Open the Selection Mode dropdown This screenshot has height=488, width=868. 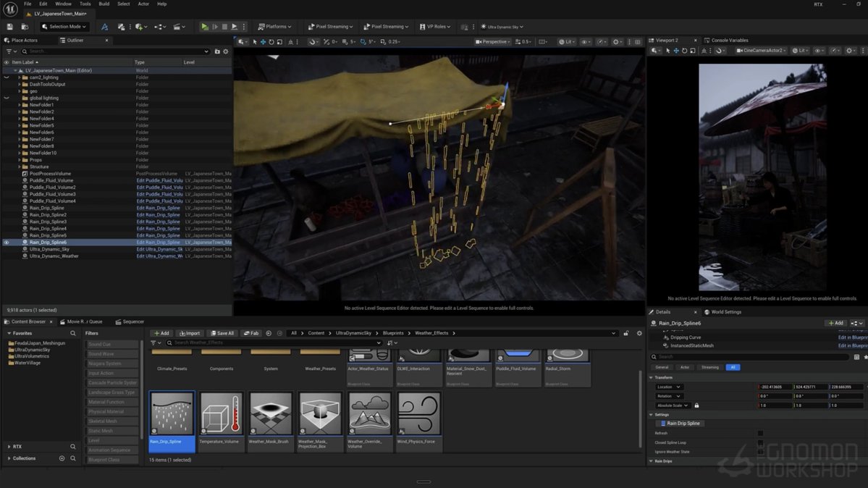64,27
